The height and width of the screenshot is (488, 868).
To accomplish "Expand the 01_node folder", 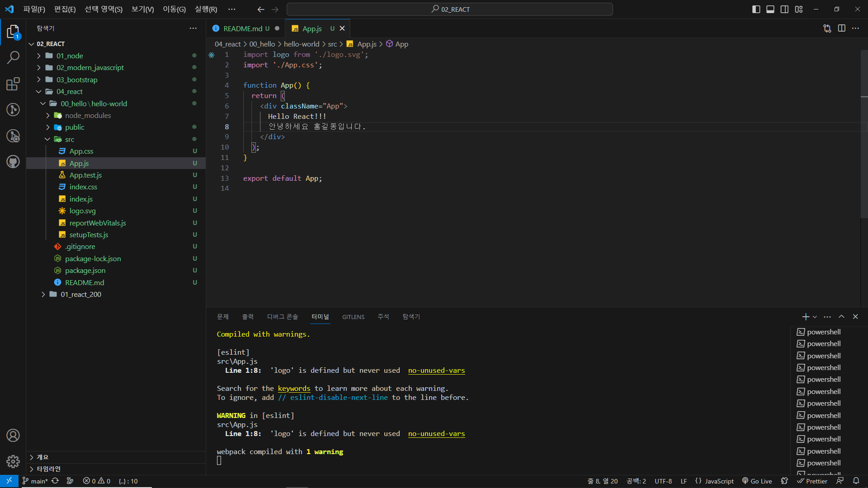I will pyautogui.click(x=70, y=56).
